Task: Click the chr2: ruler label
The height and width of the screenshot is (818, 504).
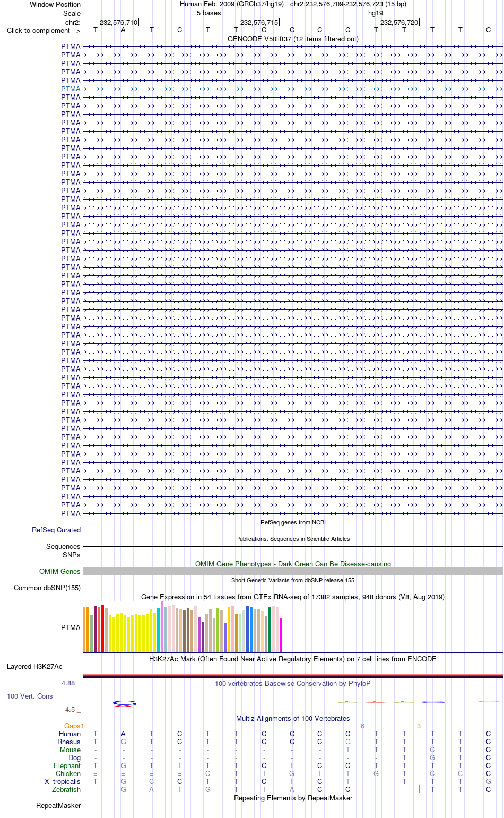Action: [x=73, y=22]
